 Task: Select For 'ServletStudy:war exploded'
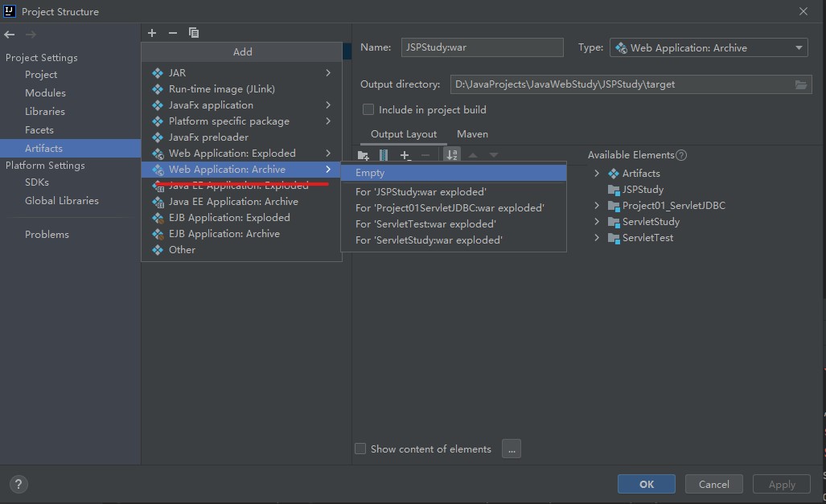[454, 240]
